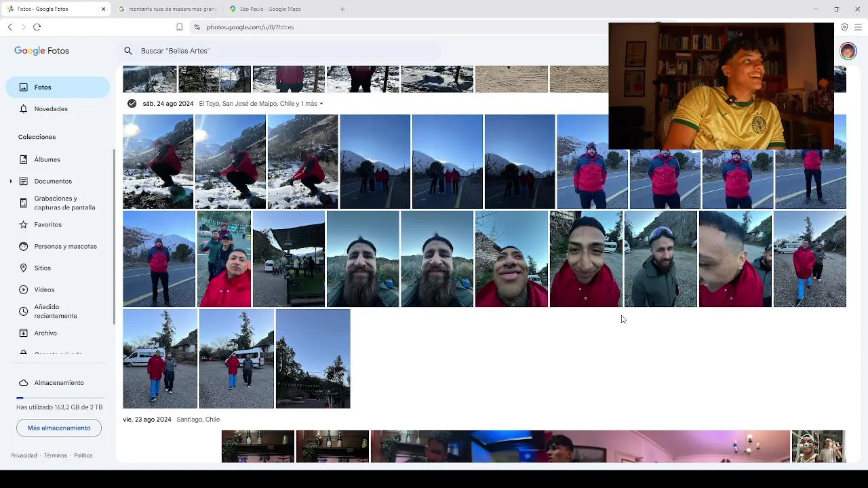Click the Colecciones heading
This screenshot has width=868, height=488.
coord(37,137)
